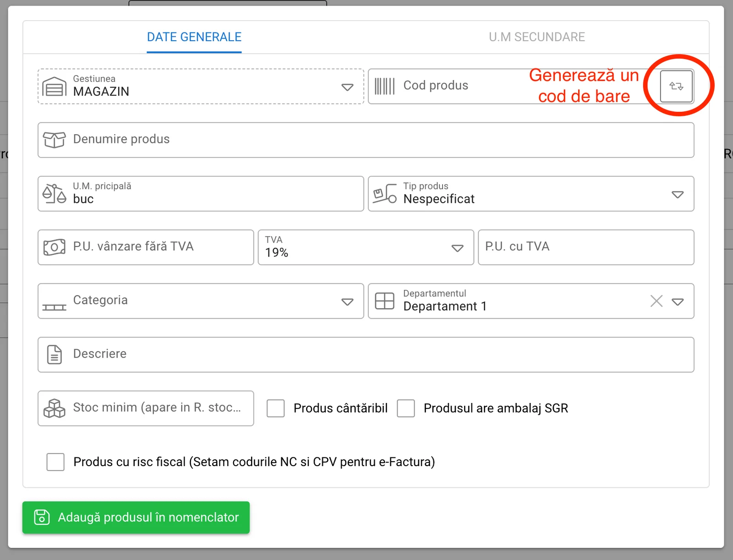Image resolution: width=733 pixels, height=560 pixels.
Task: Click the stacked boxes icon in Stoc minim
Action: [x=55, y=408]
